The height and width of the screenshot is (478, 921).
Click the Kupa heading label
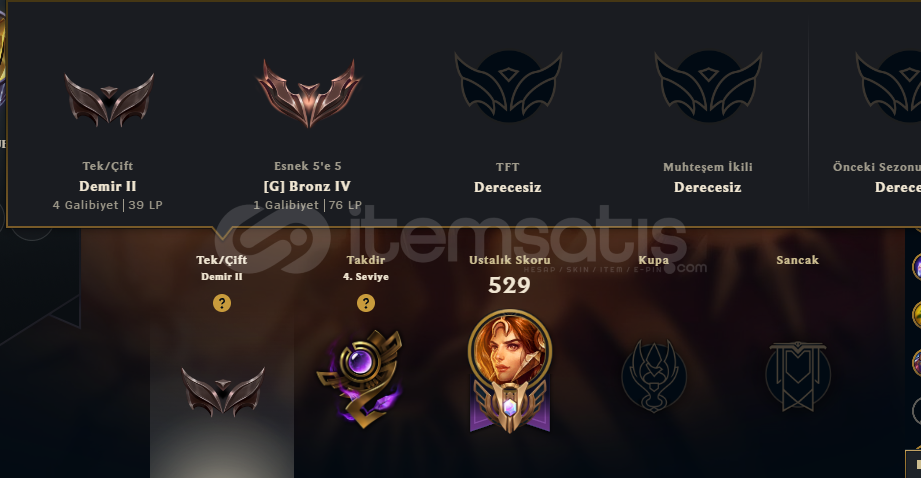point(654,260)
